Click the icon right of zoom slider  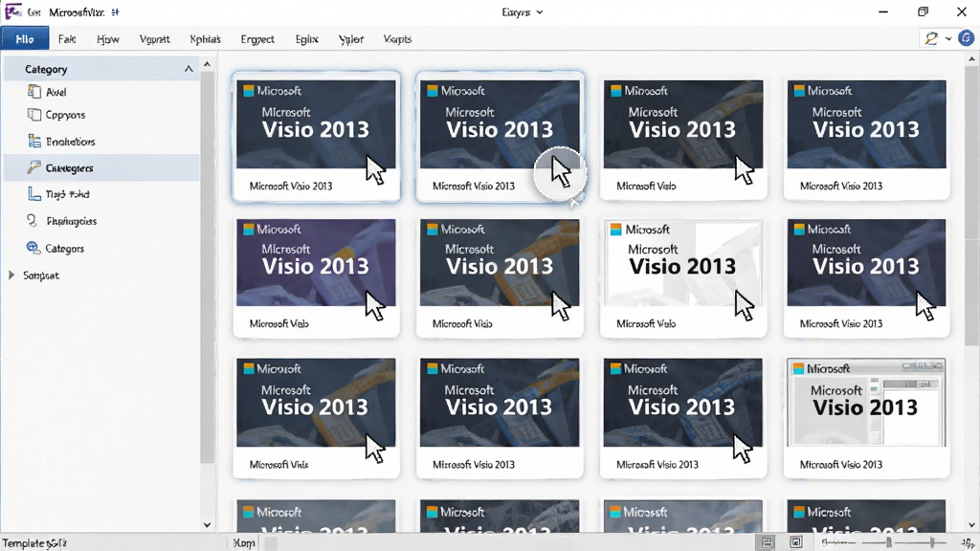click(968, 542)
